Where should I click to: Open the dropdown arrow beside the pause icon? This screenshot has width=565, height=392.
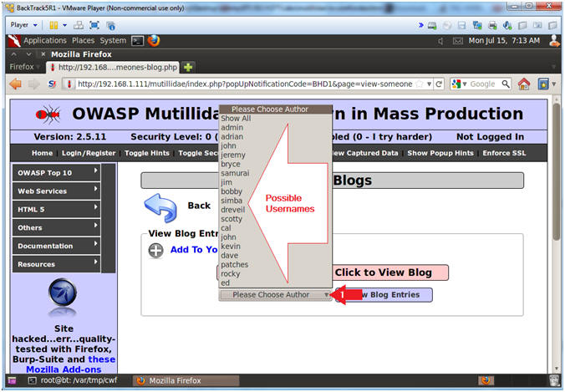coord(65,25)
